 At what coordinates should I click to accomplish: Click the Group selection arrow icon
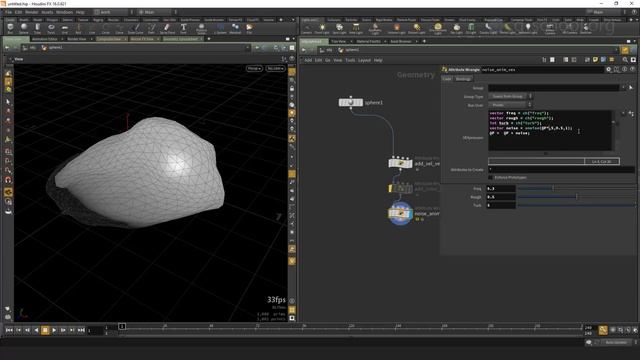pyautogui.click(x=631, y=87)
